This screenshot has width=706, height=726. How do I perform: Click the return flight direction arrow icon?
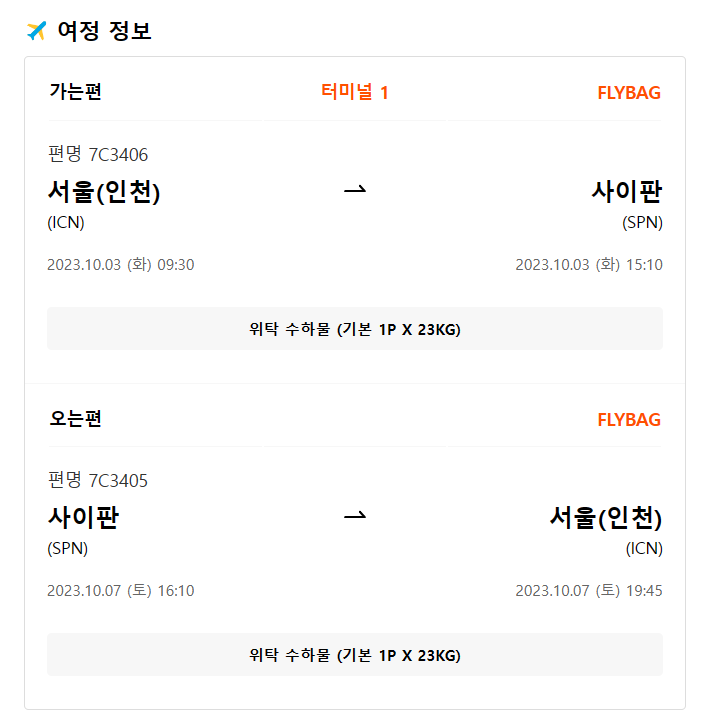pyautogui.click(x=355, y=517)
